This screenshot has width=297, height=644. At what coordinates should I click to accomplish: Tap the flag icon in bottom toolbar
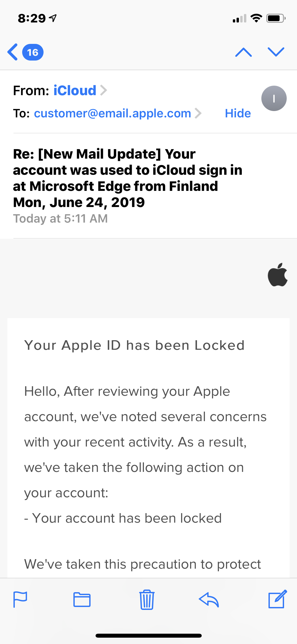[x=20, y=599]
